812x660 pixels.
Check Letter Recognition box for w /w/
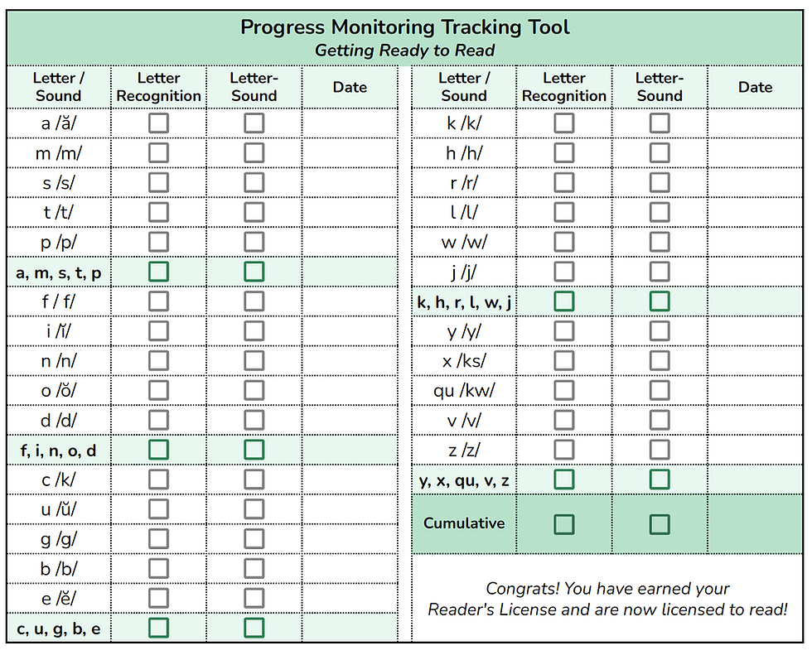point(564,242)
